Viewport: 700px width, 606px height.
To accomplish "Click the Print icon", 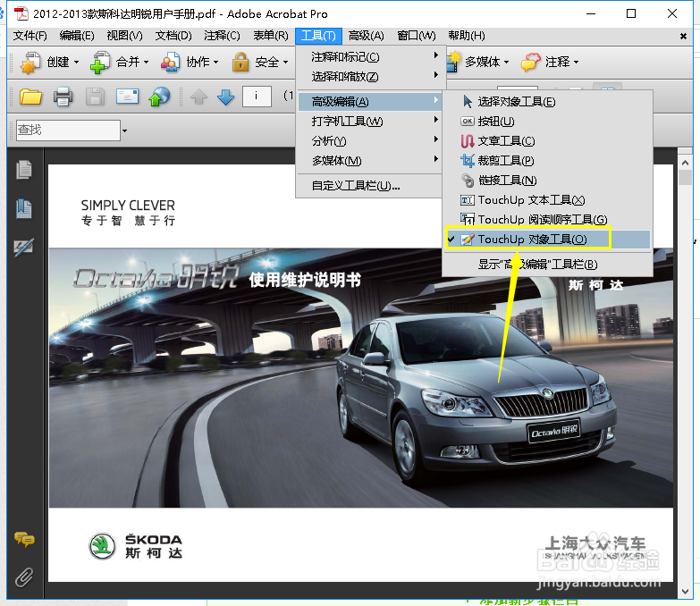I will (63, 97).
